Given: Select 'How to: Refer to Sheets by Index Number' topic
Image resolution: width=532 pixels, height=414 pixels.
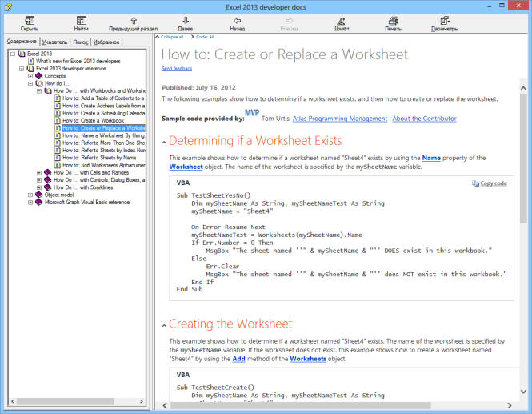Looking at the screenshot, I should point(103,150).
